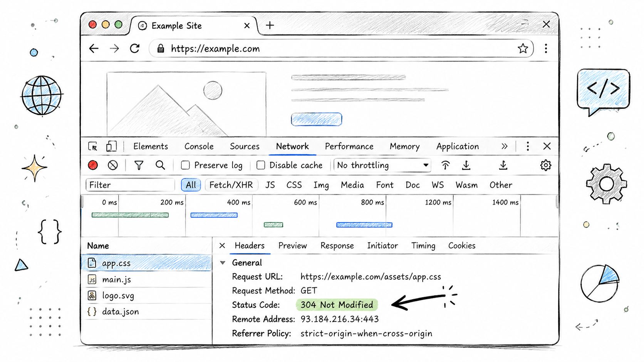The image size is (644, 362).
Task: Click the padlock site info icon
Action: (x=161, y=48)
